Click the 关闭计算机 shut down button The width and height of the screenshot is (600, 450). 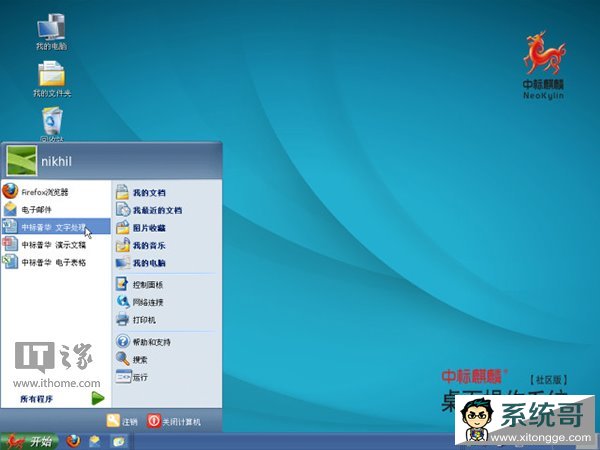tap(173, 421)
